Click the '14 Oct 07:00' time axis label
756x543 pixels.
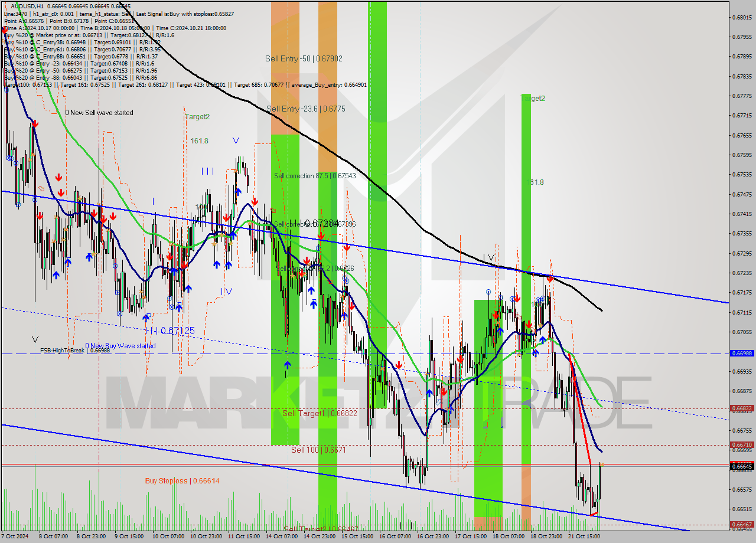click(281, 537)
